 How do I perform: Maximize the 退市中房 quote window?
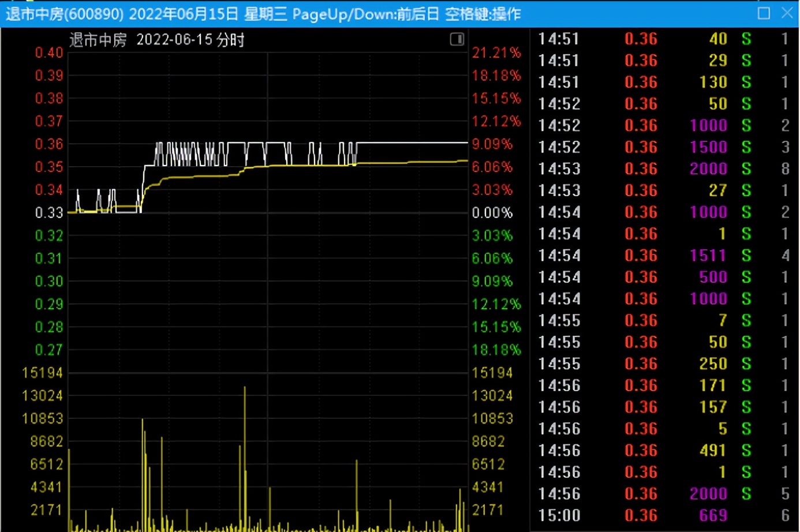pos(764,13)
